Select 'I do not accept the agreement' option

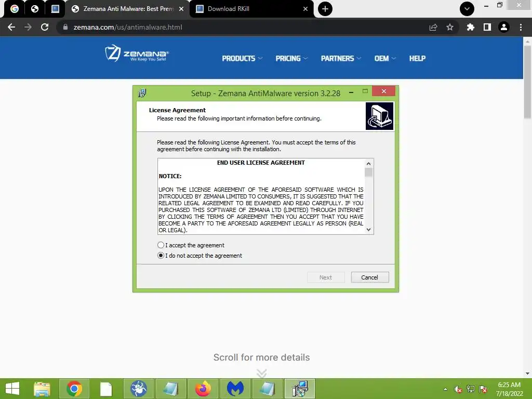tap(161, 256)
